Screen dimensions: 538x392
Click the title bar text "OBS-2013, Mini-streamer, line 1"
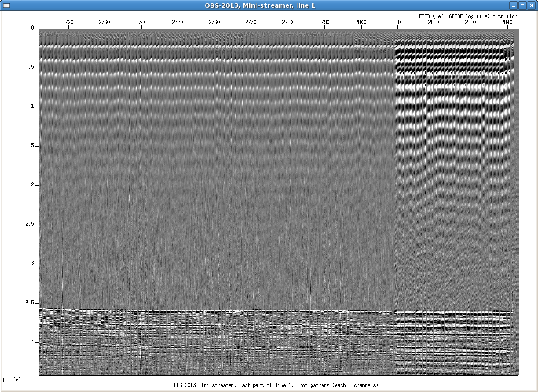(260, 5)
